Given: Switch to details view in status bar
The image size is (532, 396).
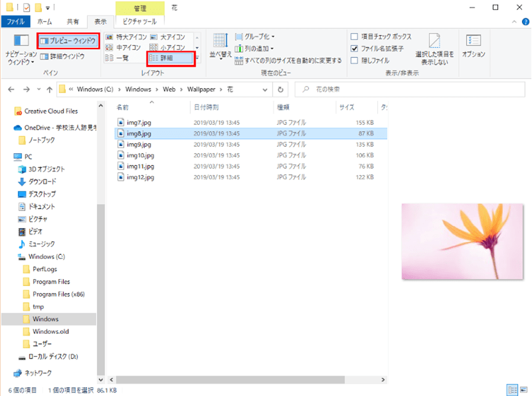Looking at the screenshot, I should [x=512, y=389].
